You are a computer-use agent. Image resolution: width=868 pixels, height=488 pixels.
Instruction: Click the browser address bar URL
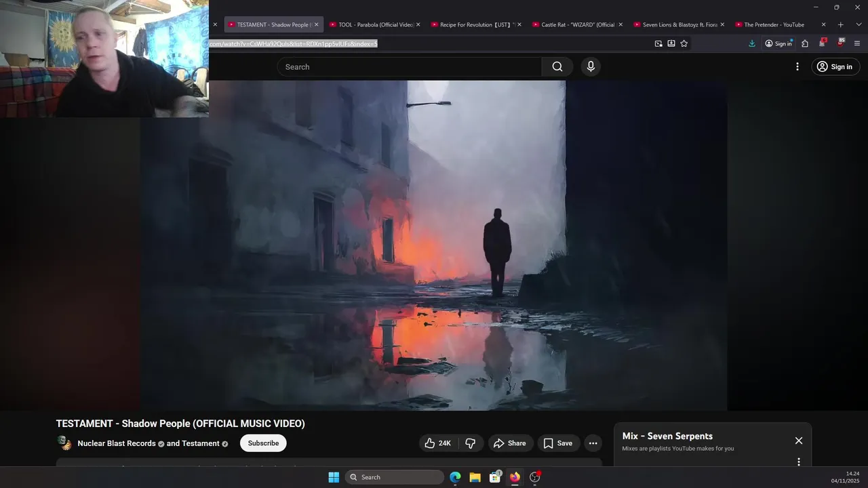[x=294, y=43]
